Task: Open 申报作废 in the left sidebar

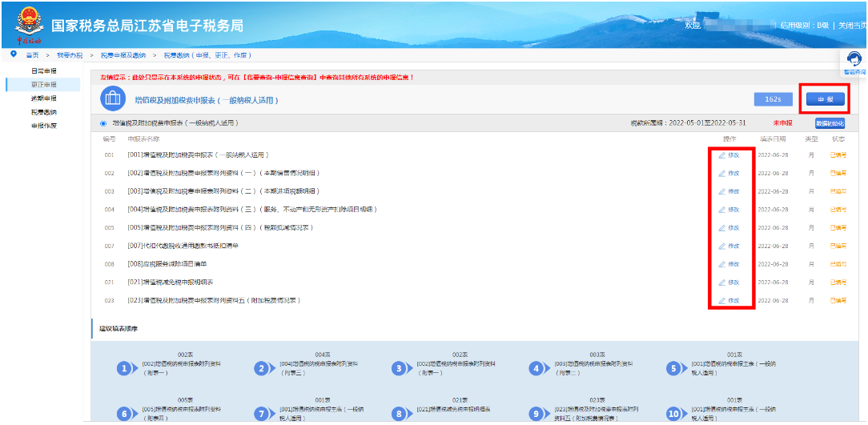Action: [43, 126]
